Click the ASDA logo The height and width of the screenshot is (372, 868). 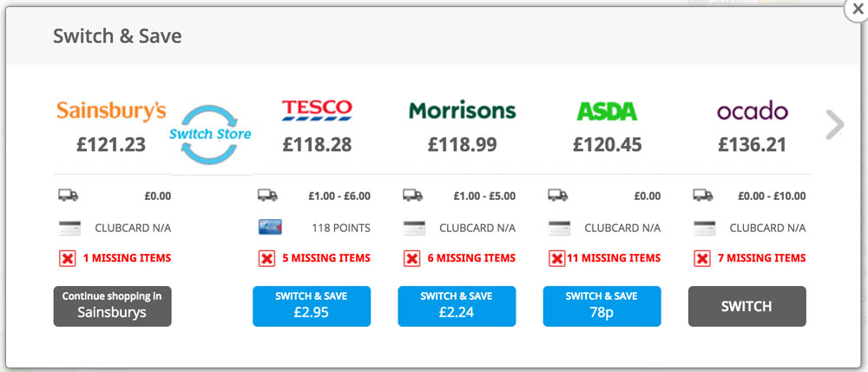(x=607, y=111)
